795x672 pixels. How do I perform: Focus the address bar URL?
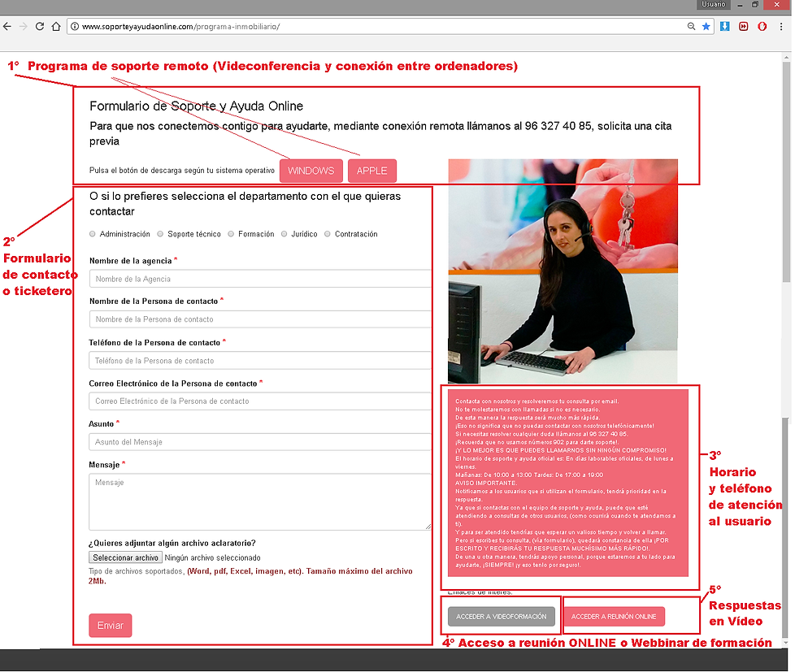(x=380, y=26)
